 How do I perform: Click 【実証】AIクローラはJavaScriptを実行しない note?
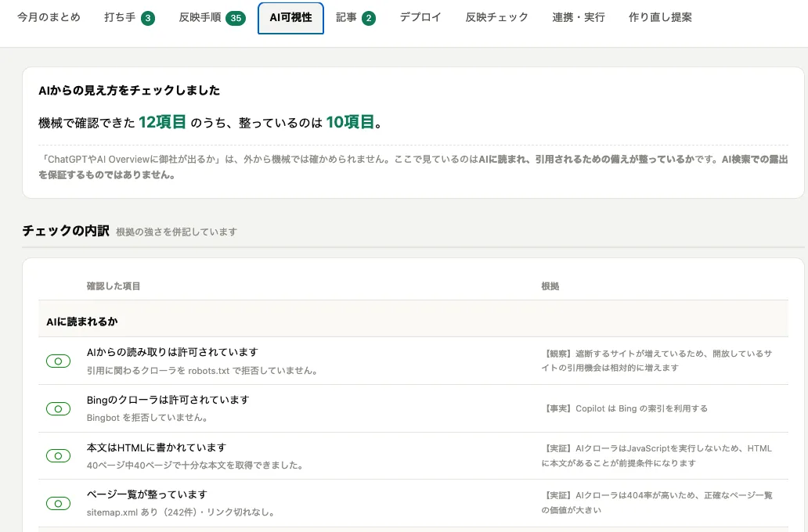(x=657, y=456)
